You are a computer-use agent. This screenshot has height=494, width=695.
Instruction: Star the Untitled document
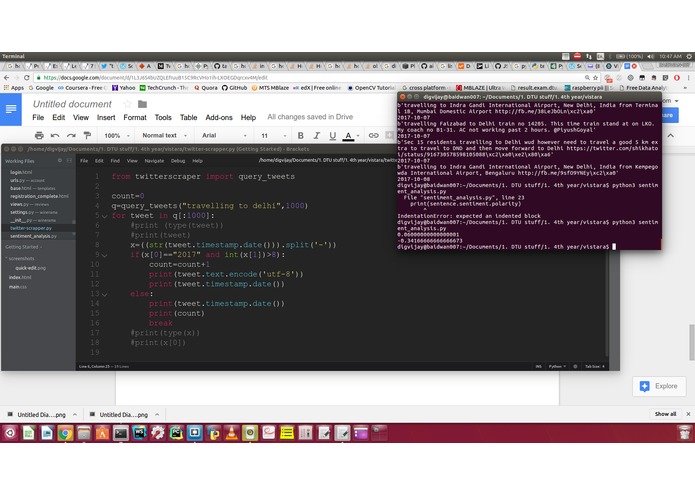coord(128,104)
